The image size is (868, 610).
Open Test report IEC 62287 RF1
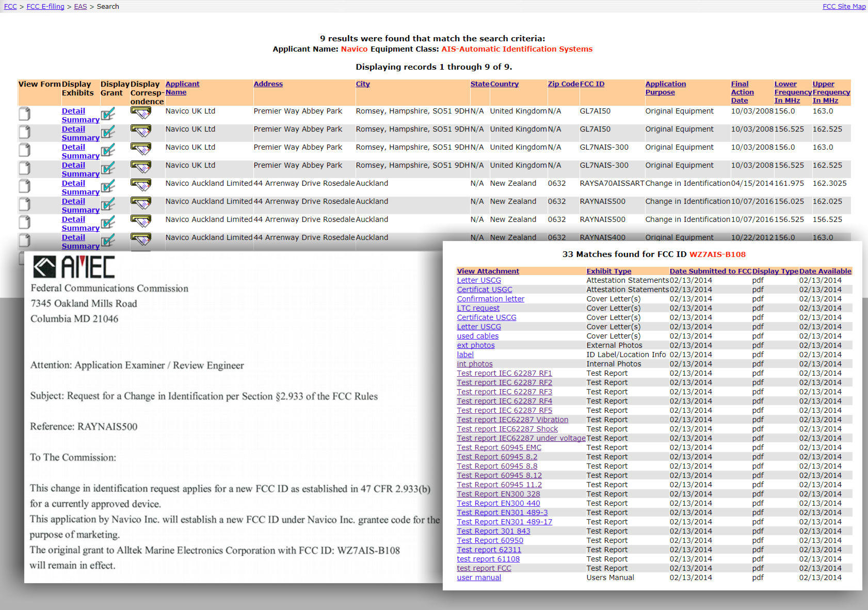tap(504, 373)
